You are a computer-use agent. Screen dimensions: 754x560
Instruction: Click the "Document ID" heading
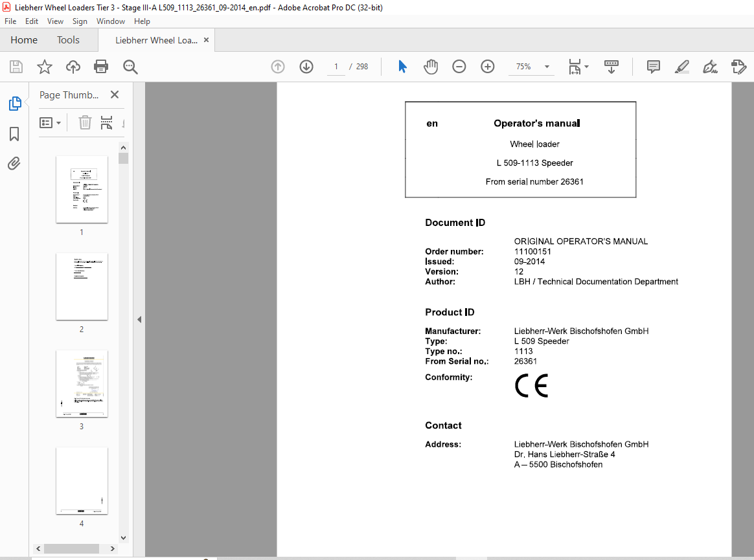(x=455, y=223)
